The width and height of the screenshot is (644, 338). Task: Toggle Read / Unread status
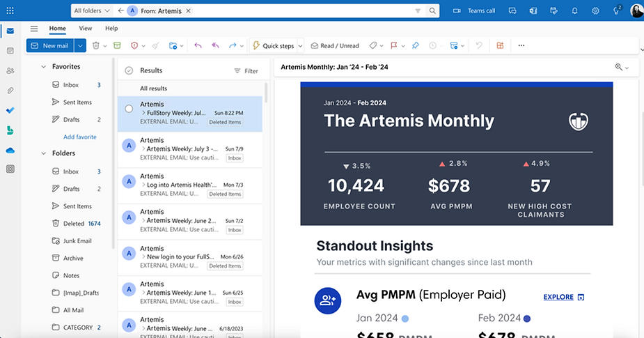[x=335, y=45]
